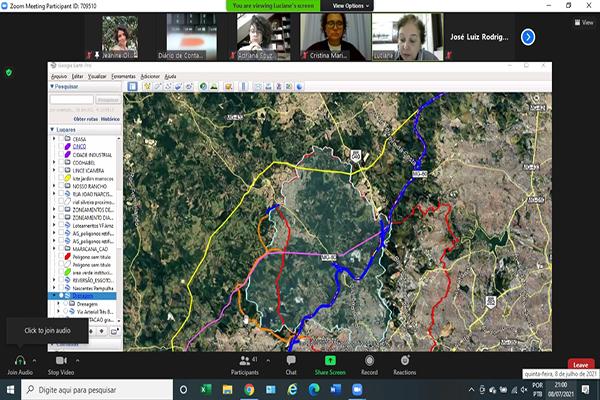Click the green Share Screen icon

(x=330, y=361)
